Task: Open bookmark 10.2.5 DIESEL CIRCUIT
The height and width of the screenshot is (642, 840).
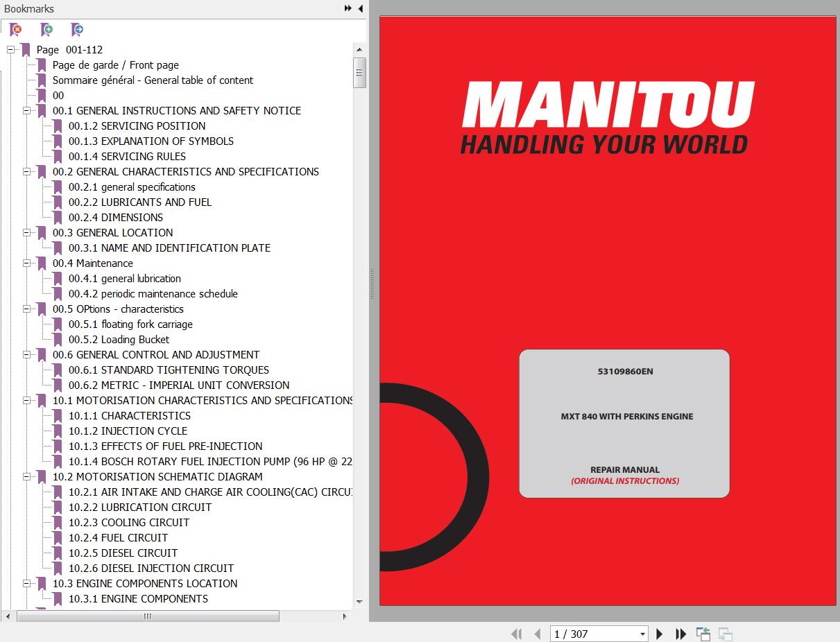Action: pos(123,553)
